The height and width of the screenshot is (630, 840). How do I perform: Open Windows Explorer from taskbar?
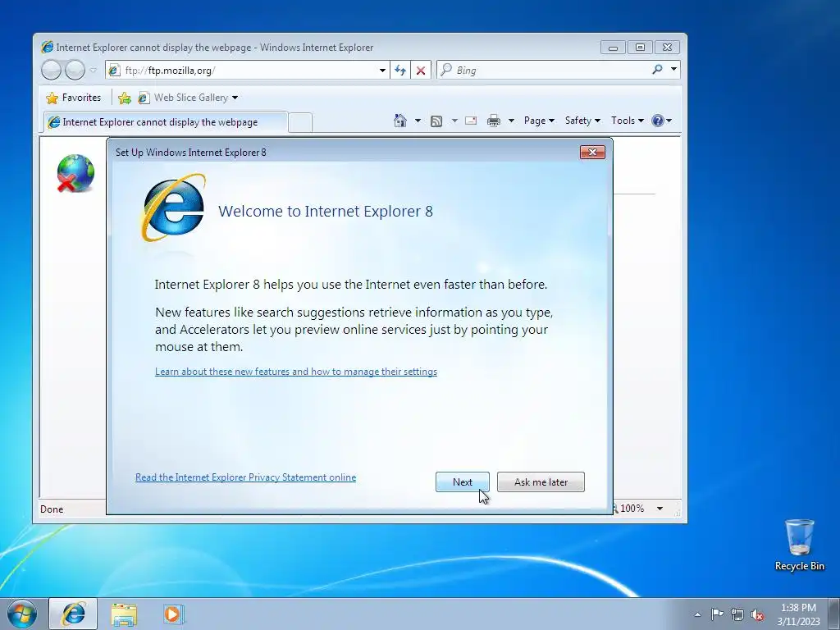coord(124,614)
